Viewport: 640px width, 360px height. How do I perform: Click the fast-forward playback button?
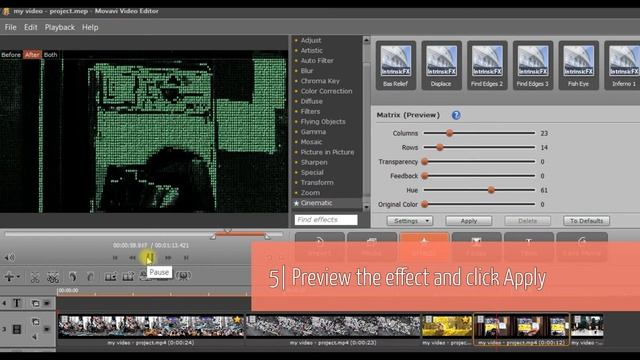pos(168,258)
